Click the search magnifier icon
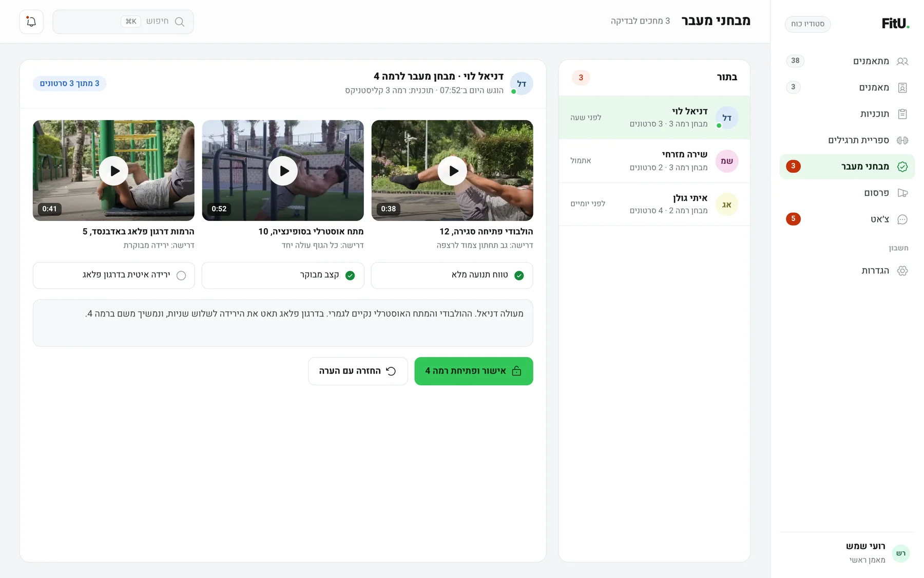Screen dimensions: 924x578 180,22
